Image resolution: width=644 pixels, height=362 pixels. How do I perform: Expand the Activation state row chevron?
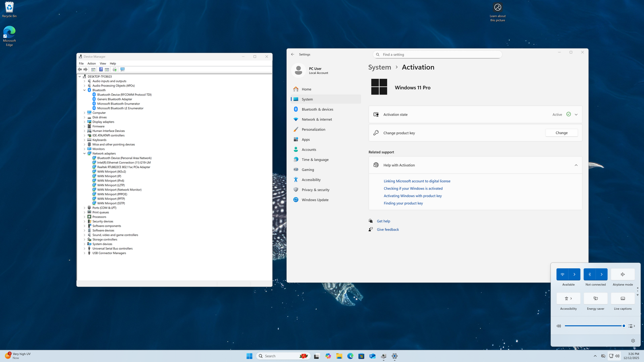[576, 115]
